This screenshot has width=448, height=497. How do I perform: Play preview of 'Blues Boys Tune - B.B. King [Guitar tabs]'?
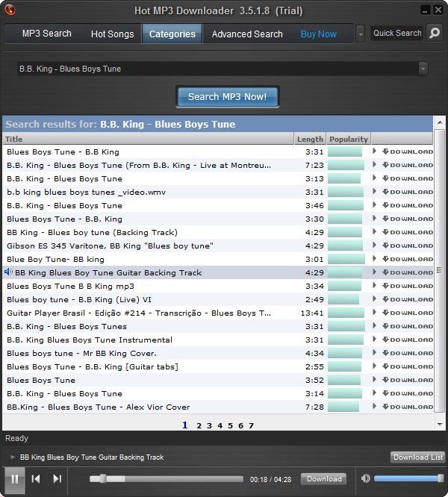(374, 366)
